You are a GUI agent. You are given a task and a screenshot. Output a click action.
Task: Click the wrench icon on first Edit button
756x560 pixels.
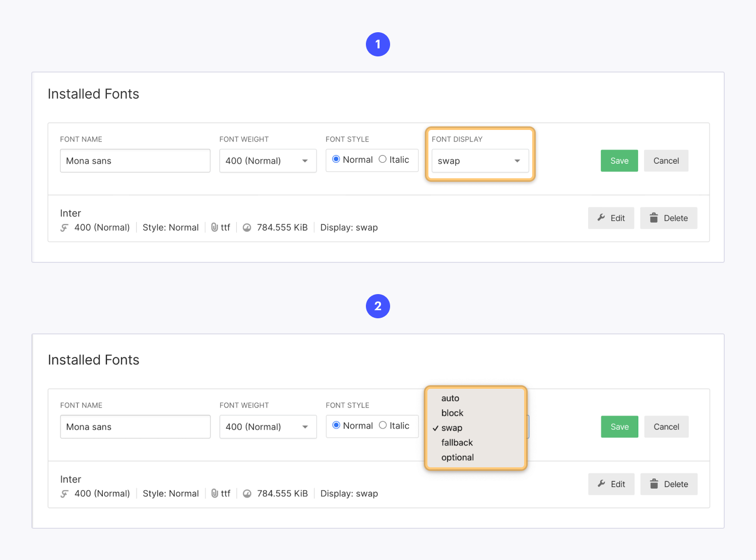[x=601, y=218]
